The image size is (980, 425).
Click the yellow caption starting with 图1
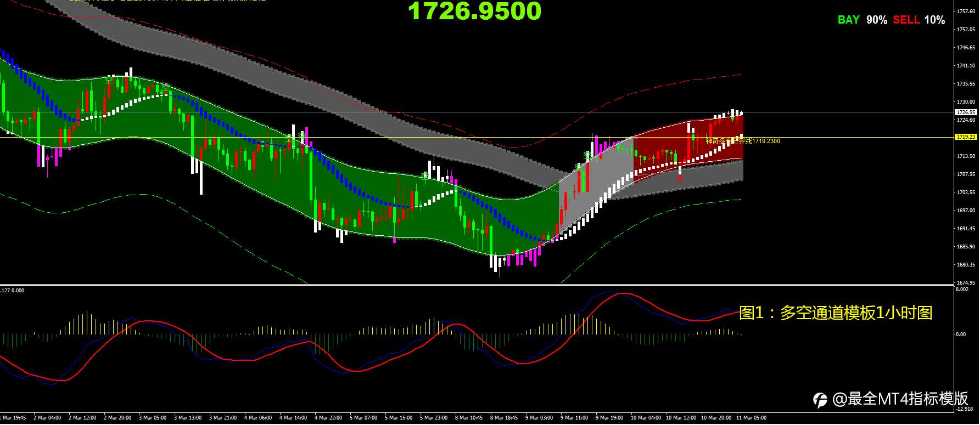tap(836, 313)
